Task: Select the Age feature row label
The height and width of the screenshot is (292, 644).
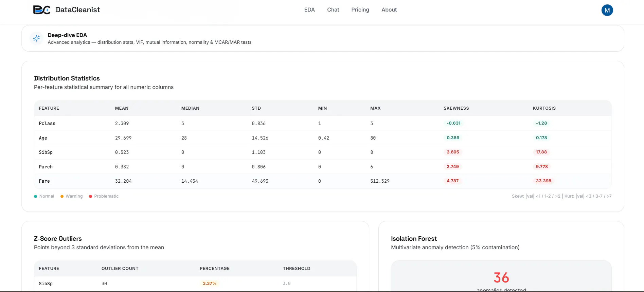Action: (43, 138)
